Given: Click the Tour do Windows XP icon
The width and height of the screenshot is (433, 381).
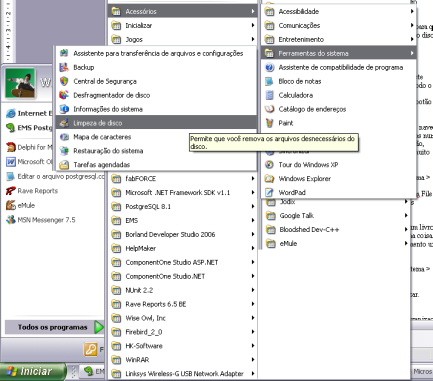Looking at the screenshot, I should (269, 165).
